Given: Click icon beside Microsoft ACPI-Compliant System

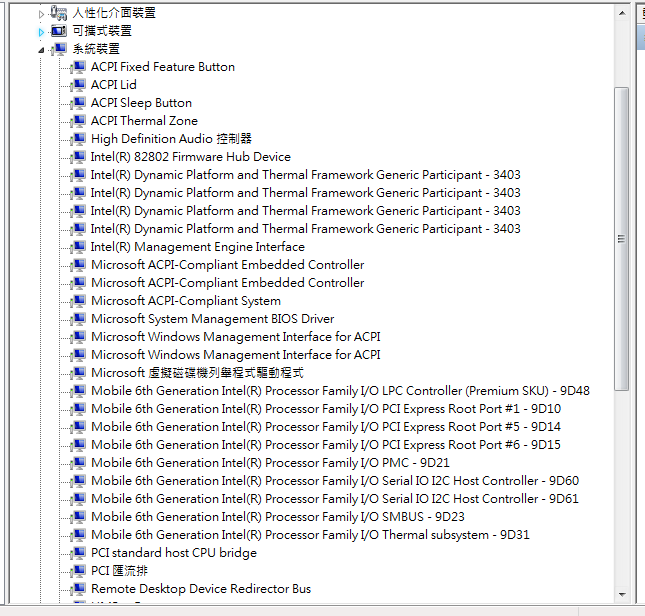Looking at the screenshot, I should click(78, 301).
